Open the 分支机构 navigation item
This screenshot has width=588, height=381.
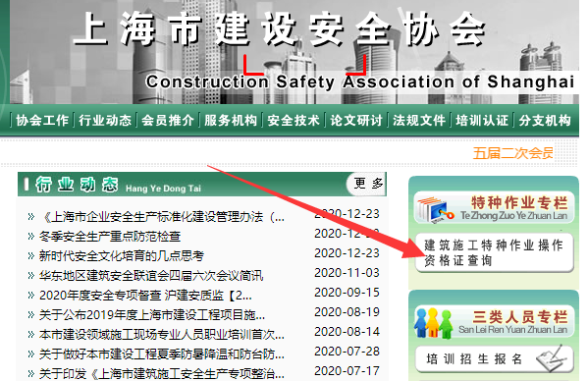tap(545, 121)
